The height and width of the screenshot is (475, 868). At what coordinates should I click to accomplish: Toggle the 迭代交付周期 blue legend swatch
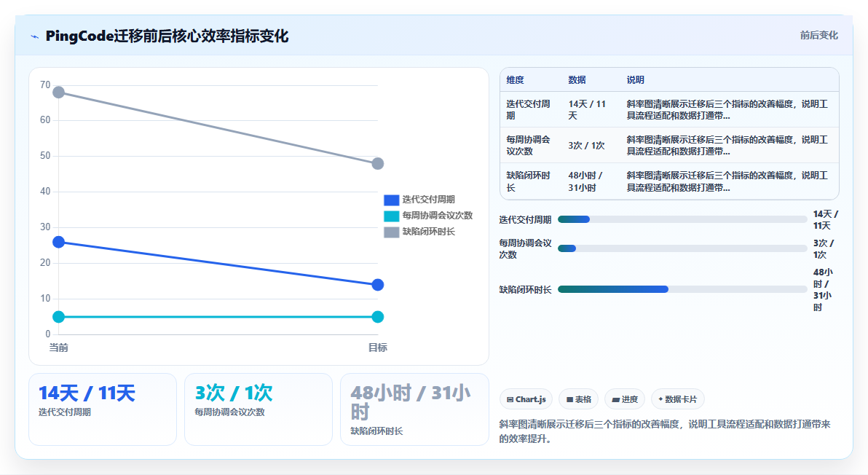pos(391,200)
